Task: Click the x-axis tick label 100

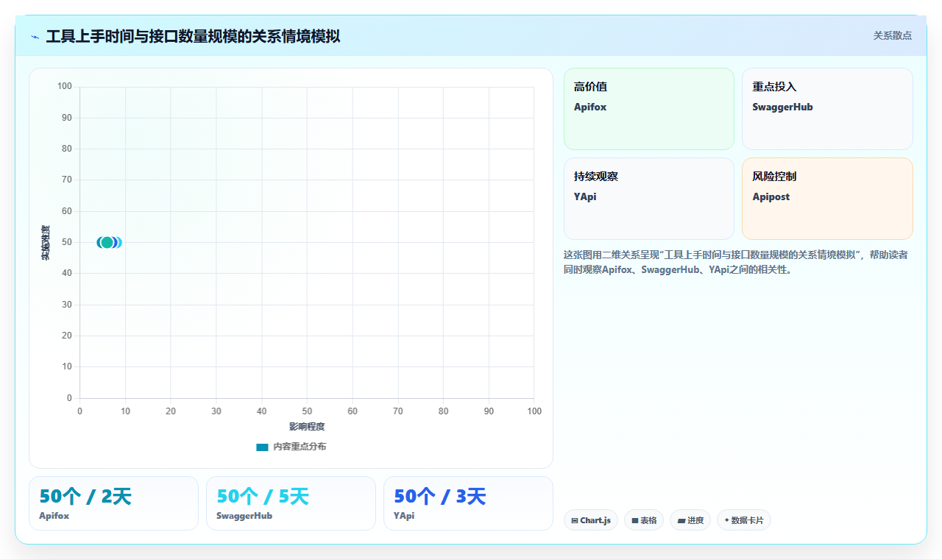Action: point(534,411)
